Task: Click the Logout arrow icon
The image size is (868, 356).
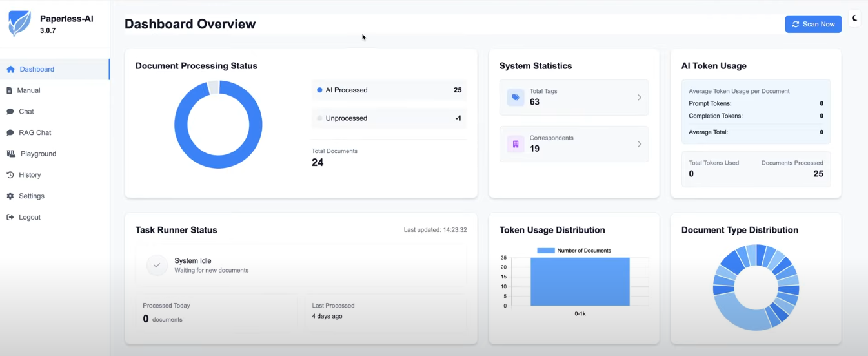Action: [x=10, y=217]
